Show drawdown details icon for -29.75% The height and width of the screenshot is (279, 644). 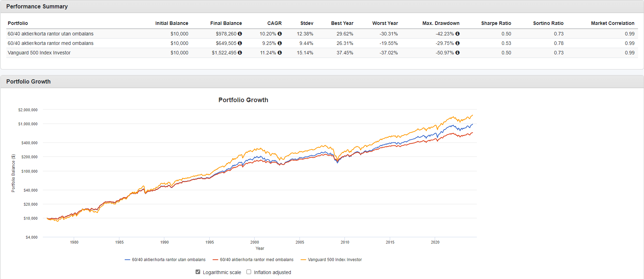(458, 43)
